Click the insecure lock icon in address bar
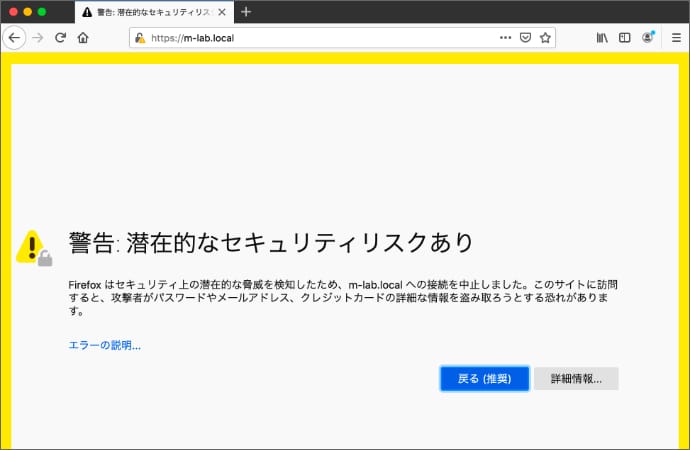690x450 pixels. (140, 37)
